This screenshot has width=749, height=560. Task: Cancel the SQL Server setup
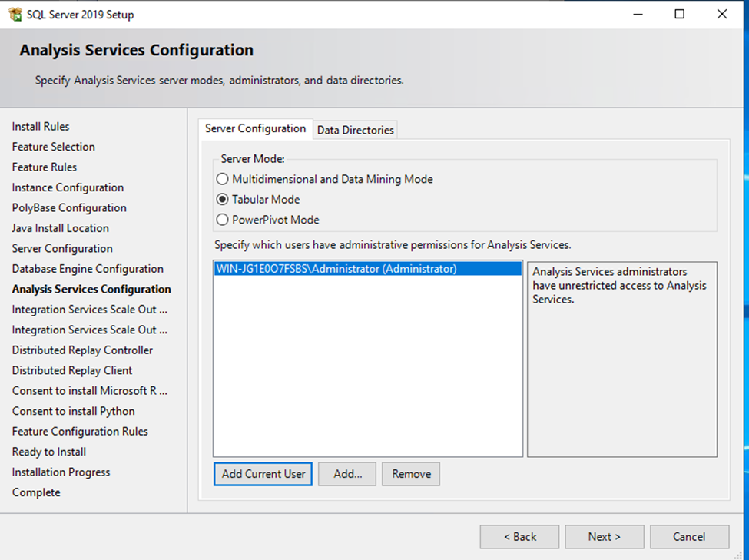click(x=689, y=537)
